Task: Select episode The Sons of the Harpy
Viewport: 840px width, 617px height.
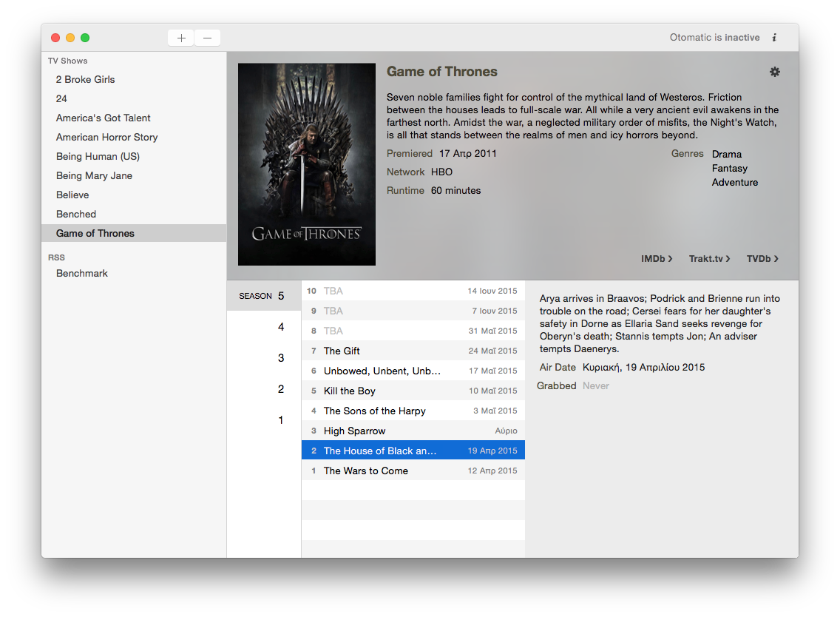Action: coord(413,411)
